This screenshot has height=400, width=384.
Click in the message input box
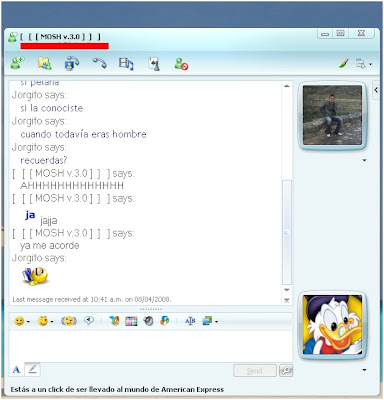pos(151,346)
